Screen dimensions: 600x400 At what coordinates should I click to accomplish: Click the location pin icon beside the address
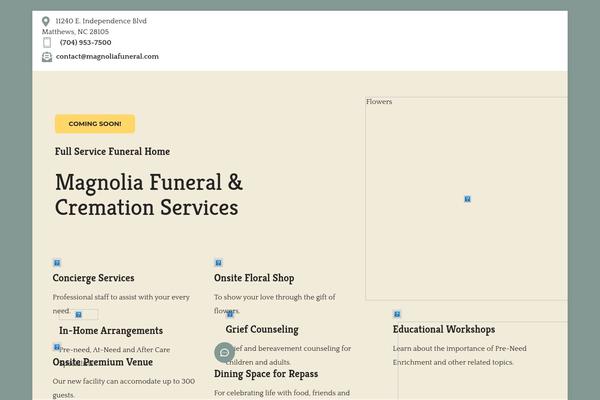[x=46, y=21]
